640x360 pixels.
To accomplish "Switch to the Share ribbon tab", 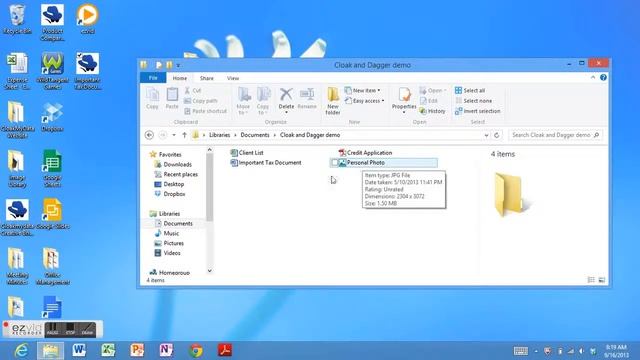I will tap(207, 78).
